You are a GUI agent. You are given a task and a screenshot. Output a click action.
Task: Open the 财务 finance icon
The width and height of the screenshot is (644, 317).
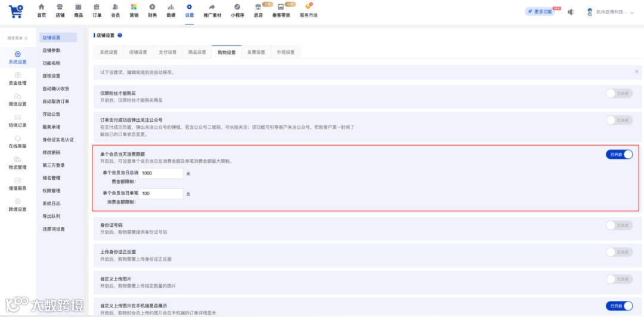tap(153, 7)
